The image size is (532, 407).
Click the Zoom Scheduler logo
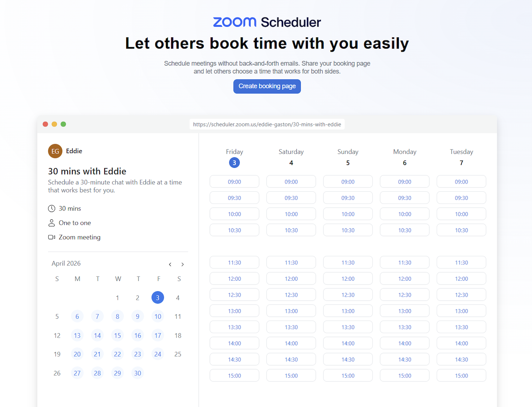[x=267, y=22]
